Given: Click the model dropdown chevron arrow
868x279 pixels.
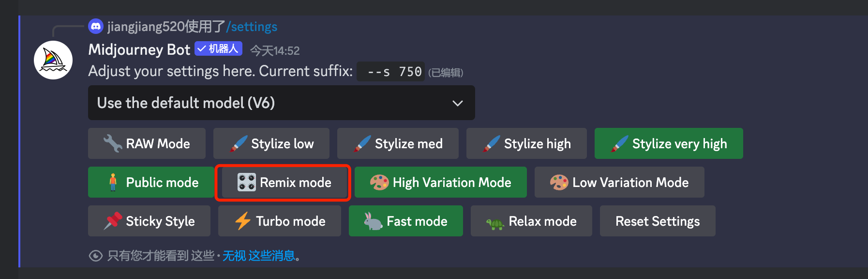Looking at the screenshot, I should pos(457,103).
